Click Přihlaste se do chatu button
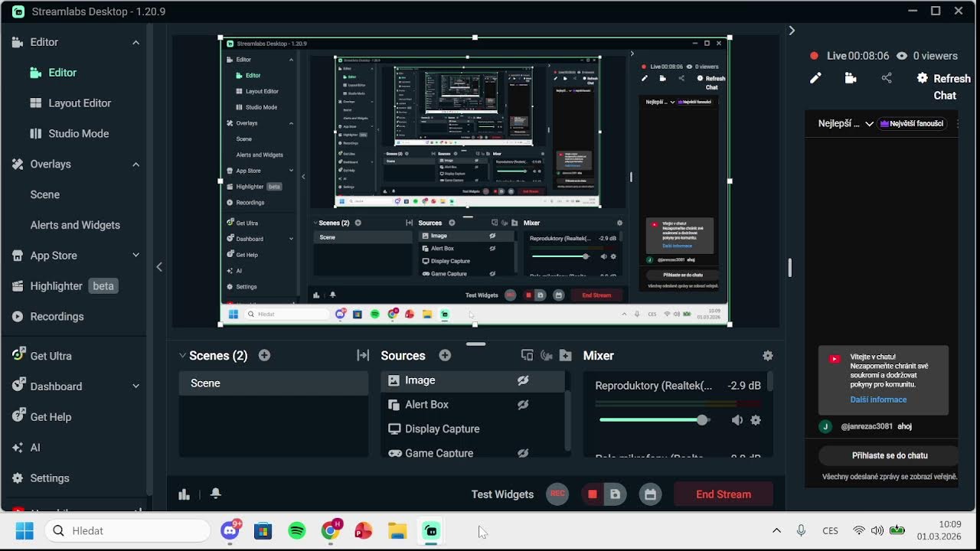Image resolution: width=980 pixels, height=551 pixels. (890, 455)
